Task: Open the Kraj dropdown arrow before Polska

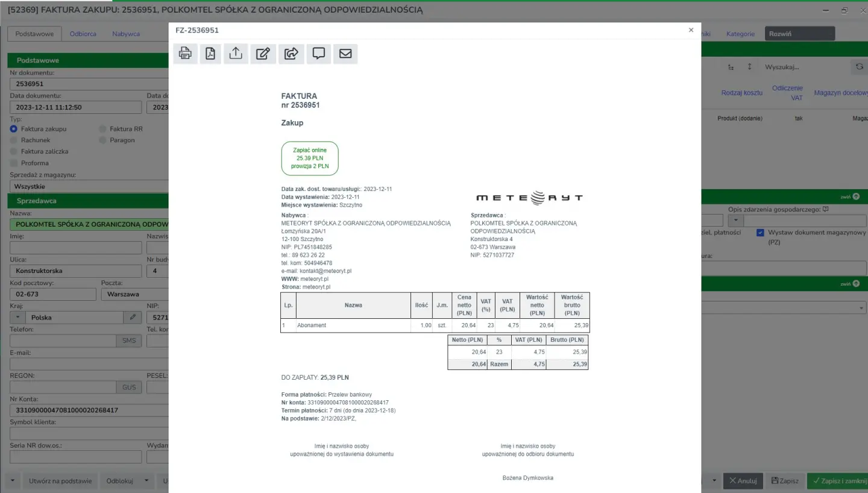Action: coord(17,317)
